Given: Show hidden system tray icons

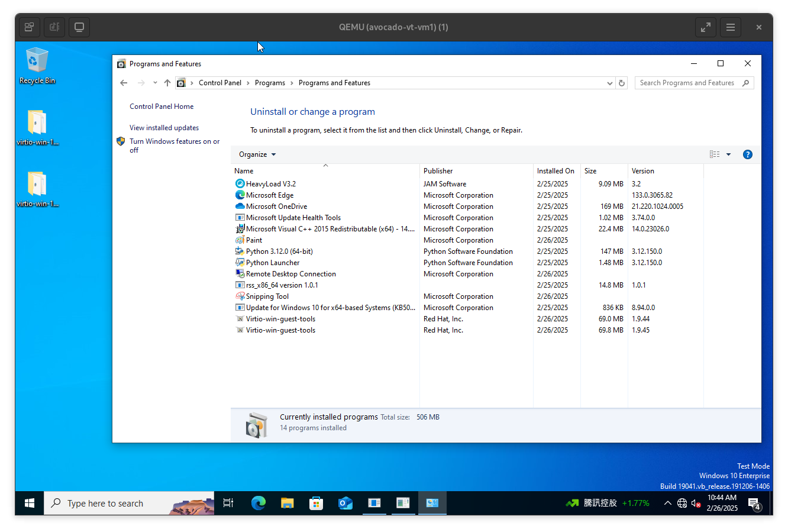Looking at the screenshot, I should 667,503.
